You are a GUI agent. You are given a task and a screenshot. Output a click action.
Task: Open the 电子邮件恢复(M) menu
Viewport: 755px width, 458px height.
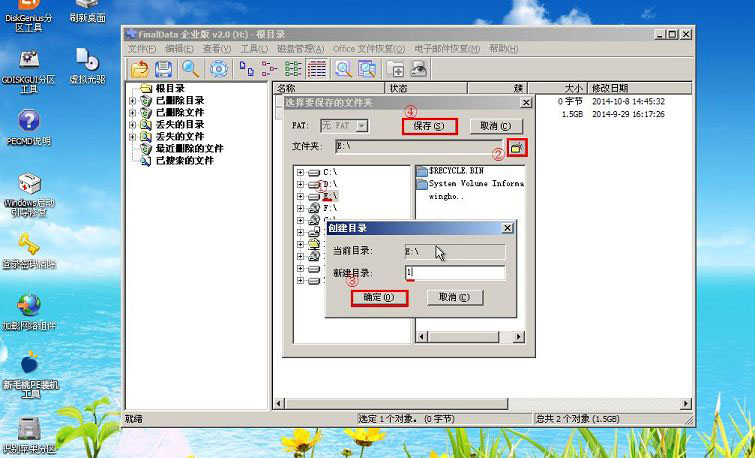tap(447, 49)
